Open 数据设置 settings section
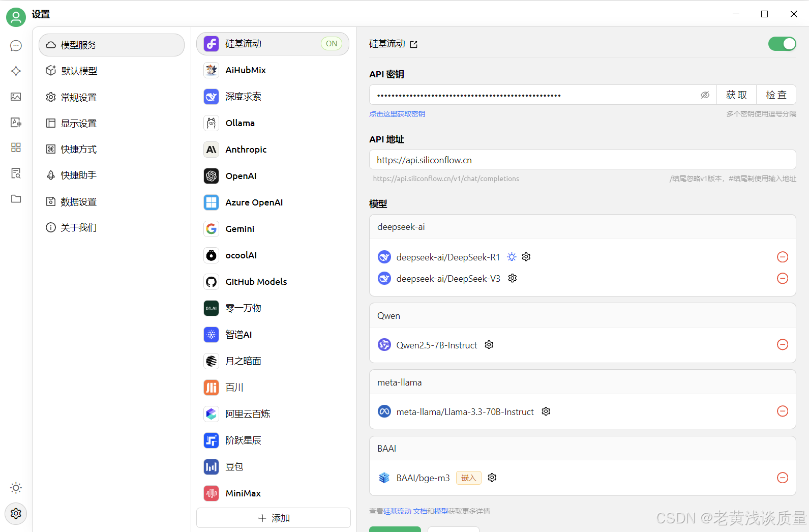 tap(111, 201)
